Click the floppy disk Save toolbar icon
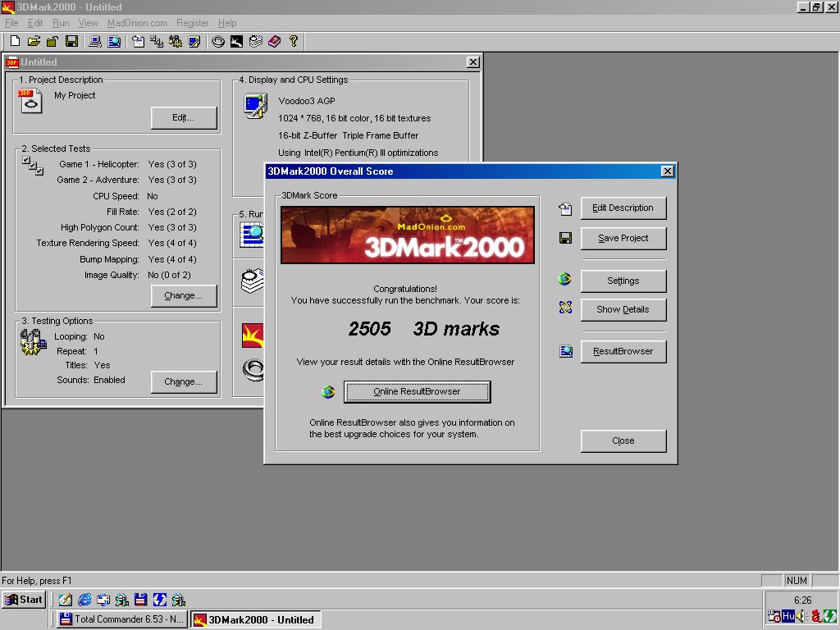The width and height of the screenshot is (840, 630). point(71,41)
